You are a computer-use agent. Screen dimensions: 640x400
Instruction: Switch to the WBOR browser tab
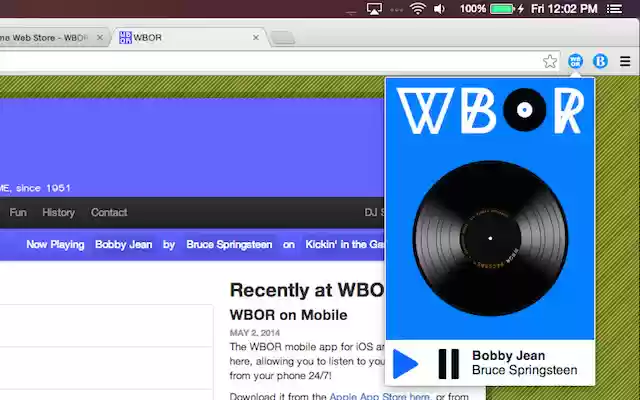188,38
